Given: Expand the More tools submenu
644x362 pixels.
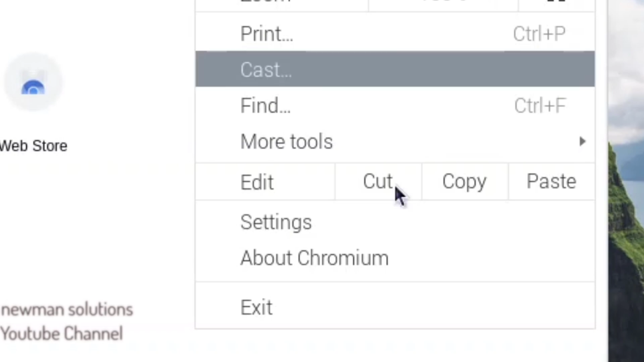Looking at the screenshot, I should click(287, 141).
